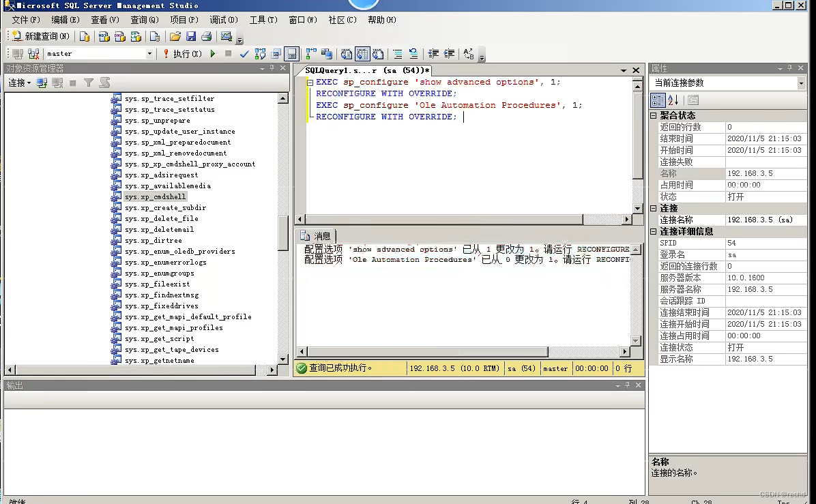The image size is (816, 504).
Task: Click the Comment Out Selected Lines icon
Action: click(x=398, y=54)
